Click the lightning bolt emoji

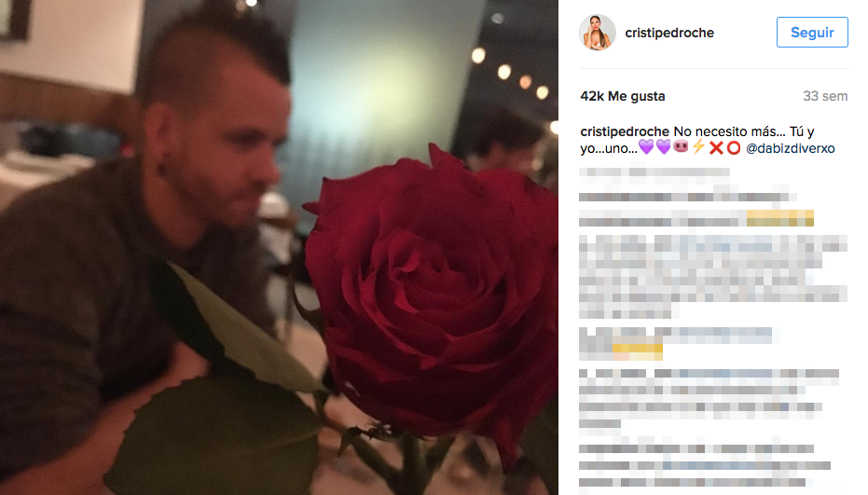[698, 147]
